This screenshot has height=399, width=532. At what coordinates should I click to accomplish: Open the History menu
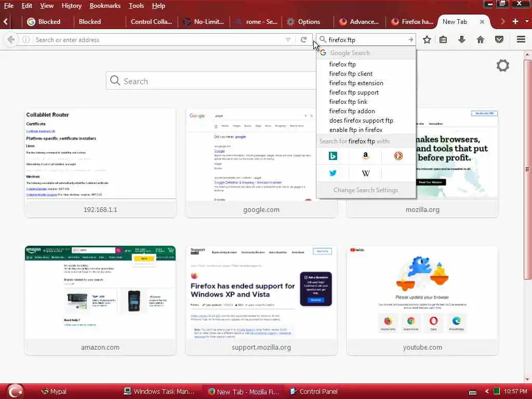72,6
